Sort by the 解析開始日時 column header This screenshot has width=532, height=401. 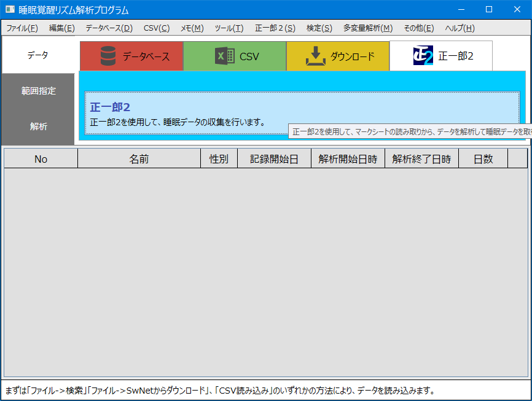(x=348, y=159)
